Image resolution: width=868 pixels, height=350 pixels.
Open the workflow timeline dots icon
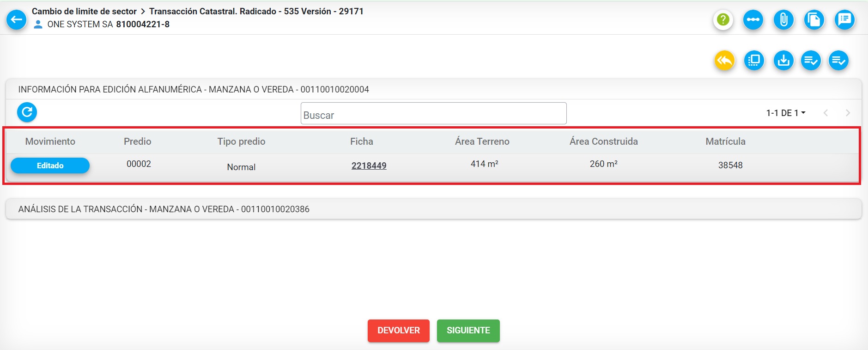753,20
